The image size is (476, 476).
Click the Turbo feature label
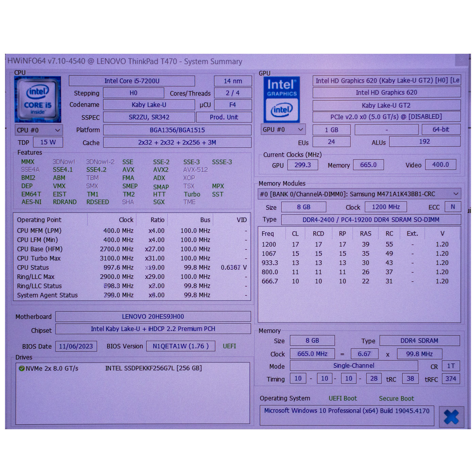pos(192,194)
